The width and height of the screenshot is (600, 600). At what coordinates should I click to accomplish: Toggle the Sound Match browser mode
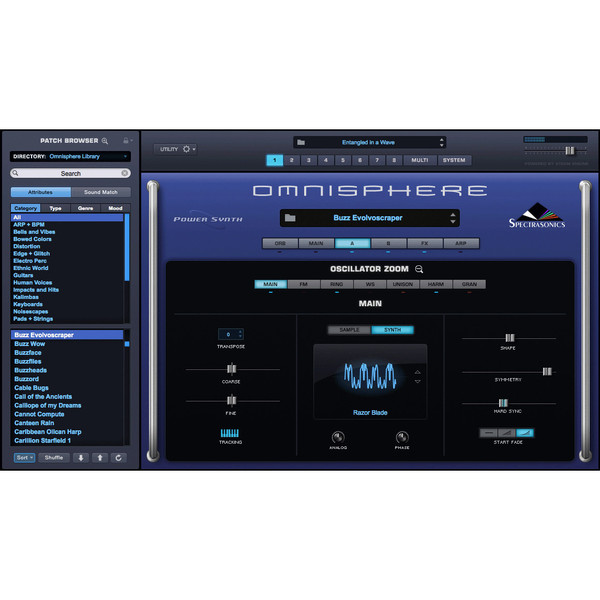(101, 192)
